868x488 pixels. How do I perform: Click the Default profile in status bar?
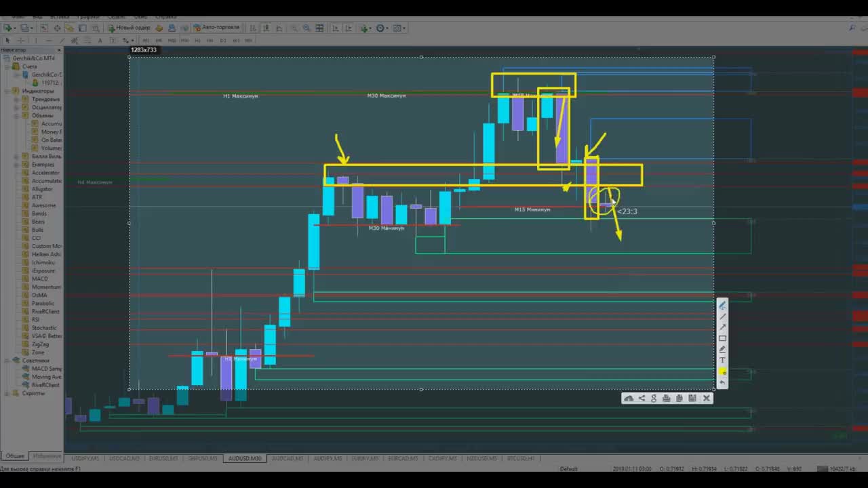coord(568,469)
